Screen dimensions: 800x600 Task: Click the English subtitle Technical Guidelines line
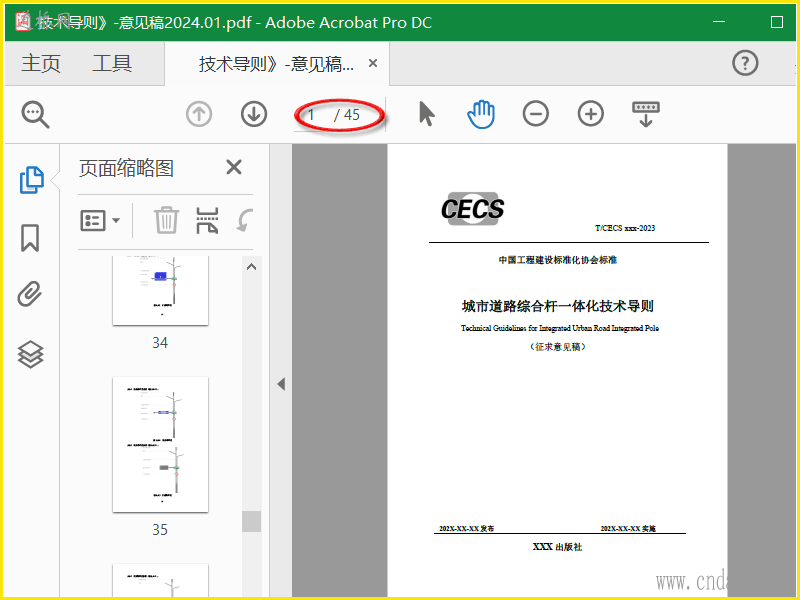(560, 328)
